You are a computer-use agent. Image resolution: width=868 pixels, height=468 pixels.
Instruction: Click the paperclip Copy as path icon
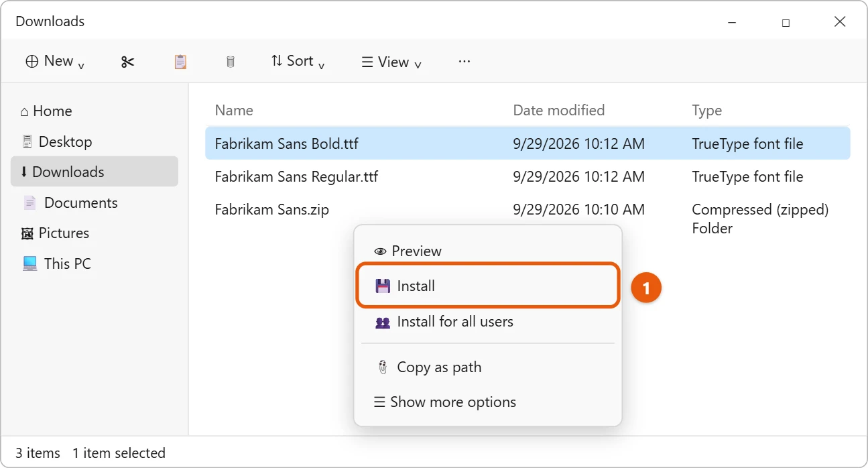point(383,367)
